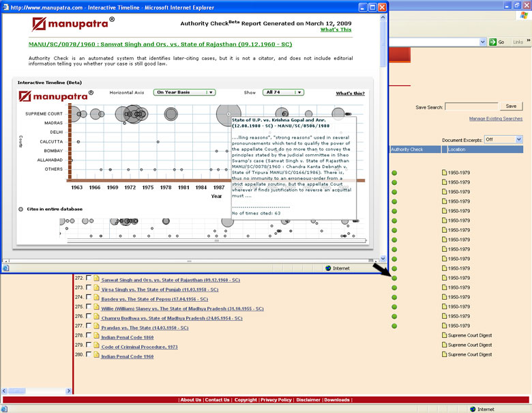Click the left panel scroll-right arrow
The height and width of the screenshot is (413, 532).
[68, 391]
